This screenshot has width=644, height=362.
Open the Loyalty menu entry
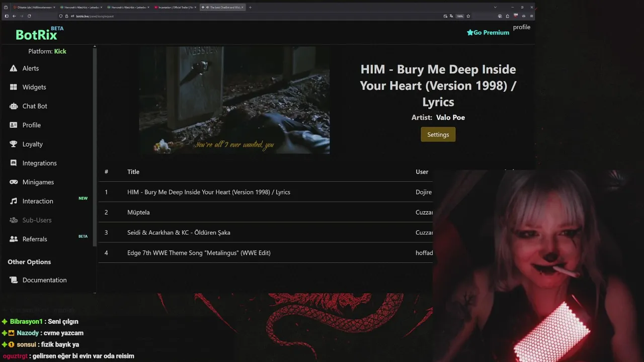pos(32,144)
